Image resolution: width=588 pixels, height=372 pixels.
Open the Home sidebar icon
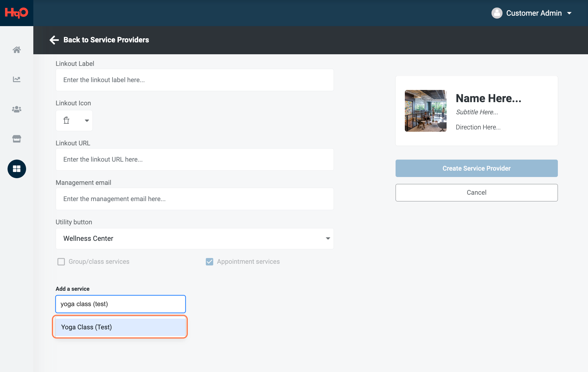coord(17,50)
